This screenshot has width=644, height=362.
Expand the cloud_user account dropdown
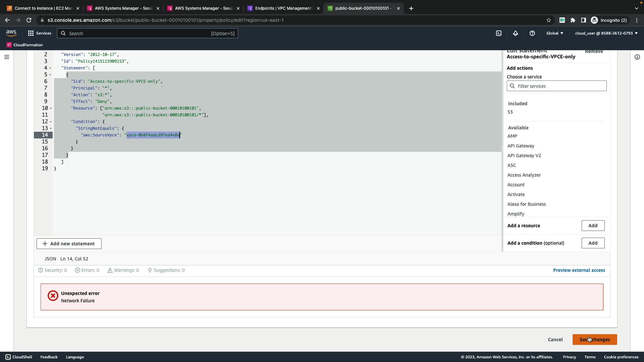pos(606,33)
